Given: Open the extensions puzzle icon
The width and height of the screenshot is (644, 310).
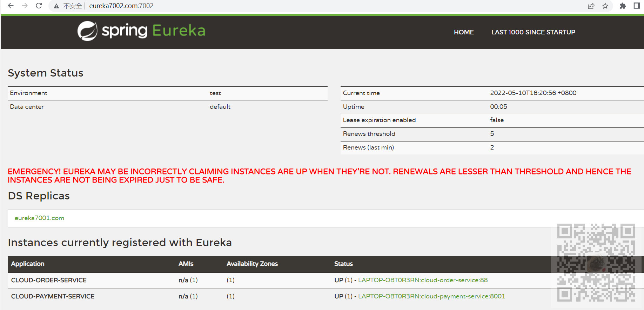Looking at the screenshot, I should click(x=623, y=6).
